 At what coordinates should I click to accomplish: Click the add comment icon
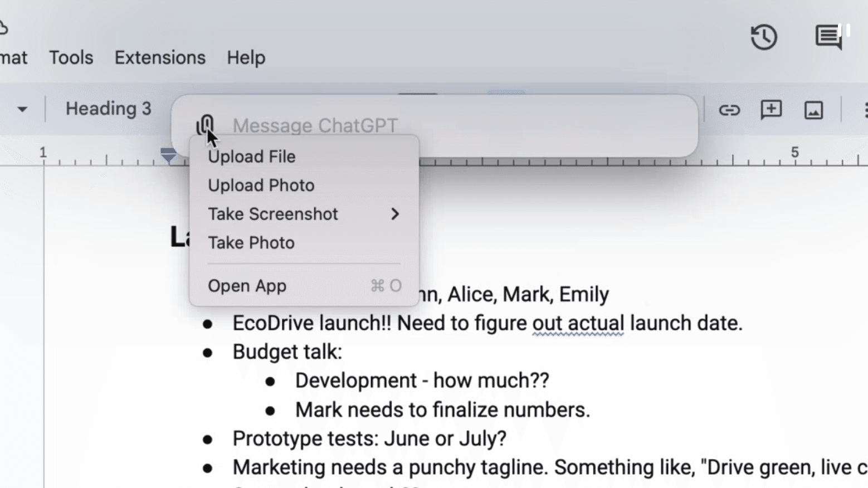[771, 110]
